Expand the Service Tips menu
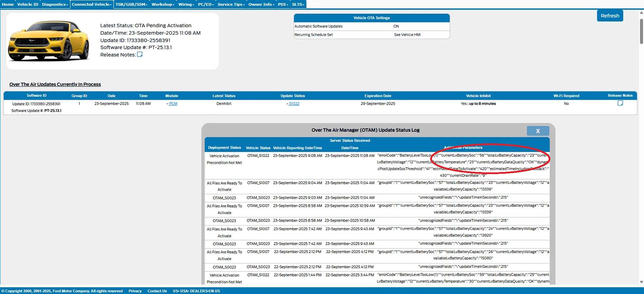The image size is (644, 294). 231,4
